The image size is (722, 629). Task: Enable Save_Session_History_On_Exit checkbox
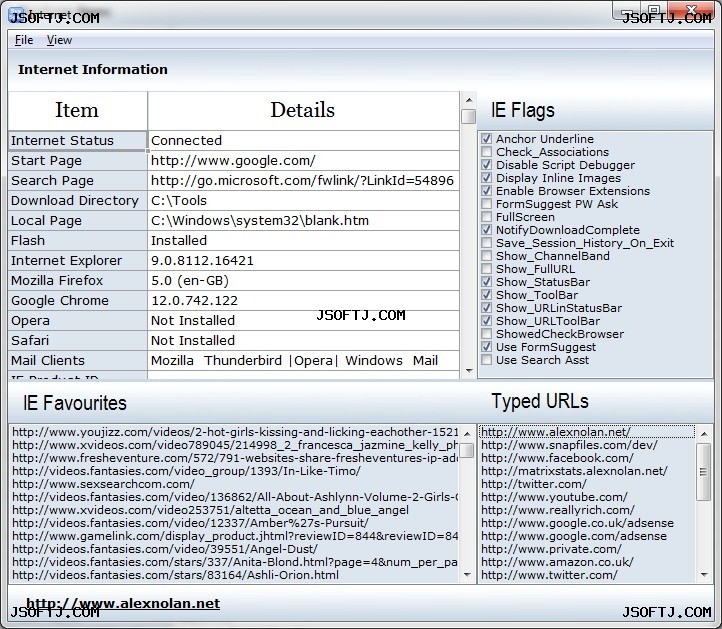(486, 243)
